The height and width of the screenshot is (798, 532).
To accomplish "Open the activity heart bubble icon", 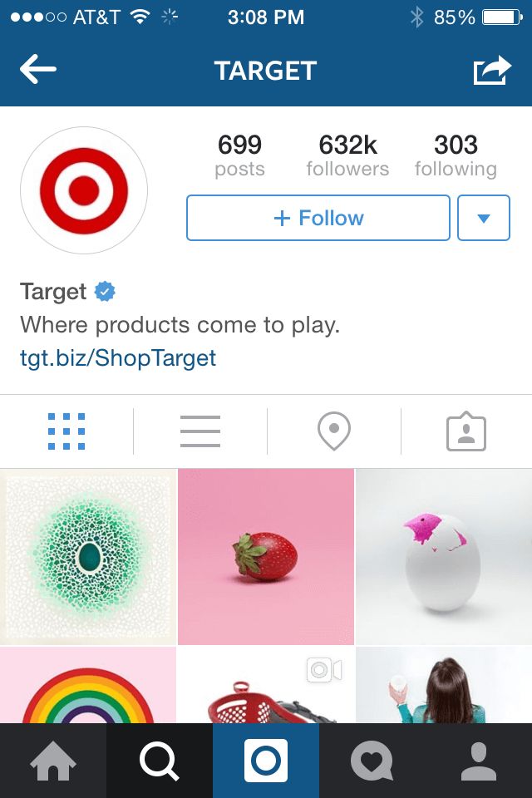I will 372,761.
